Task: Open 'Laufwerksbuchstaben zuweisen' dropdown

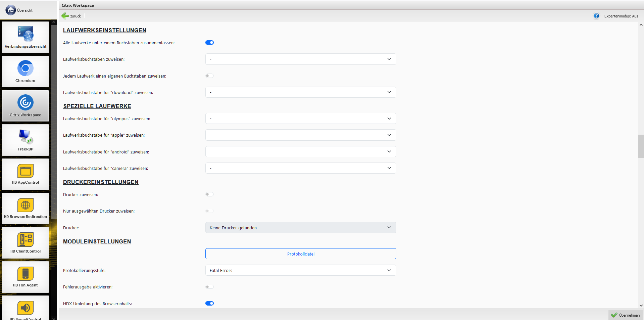Action: 301,59
